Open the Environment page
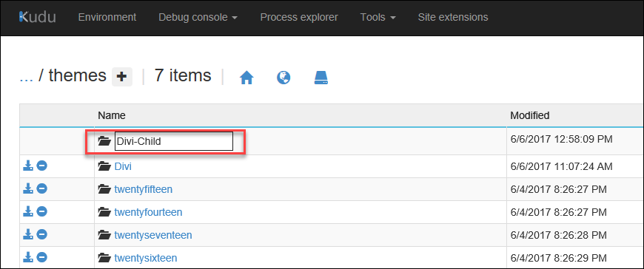The height and width of the screenshot is (269, 644). coord(107,17)
